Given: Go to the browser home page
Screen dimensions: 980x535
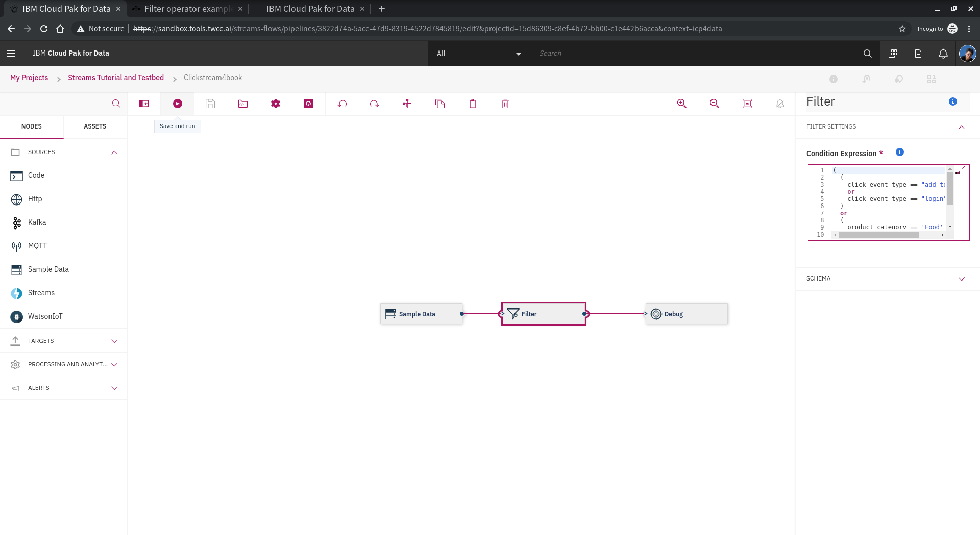Looking at the screenshot, I should [60, 29].
